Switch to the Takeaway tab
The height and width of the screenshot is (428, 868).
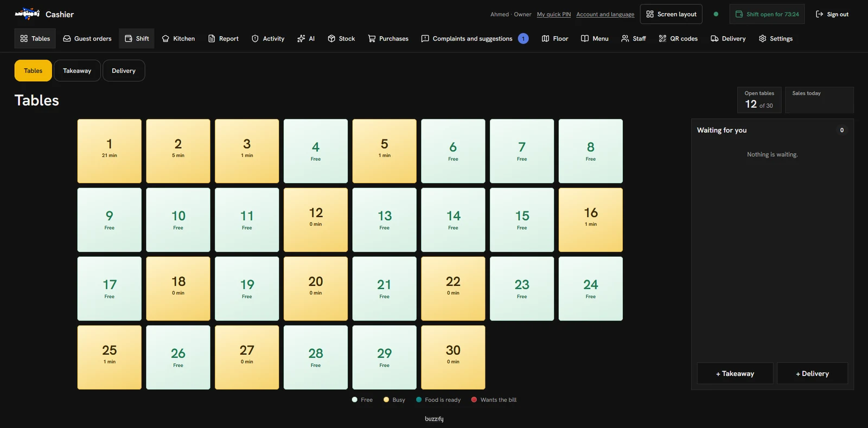coord(77,71)
